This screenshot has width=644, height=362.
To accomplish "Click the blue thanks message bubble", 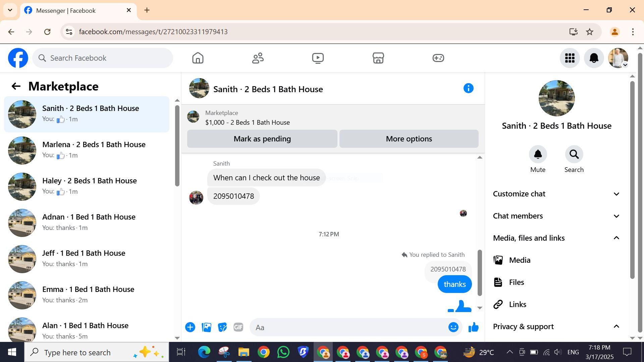I will pos(454,284).
